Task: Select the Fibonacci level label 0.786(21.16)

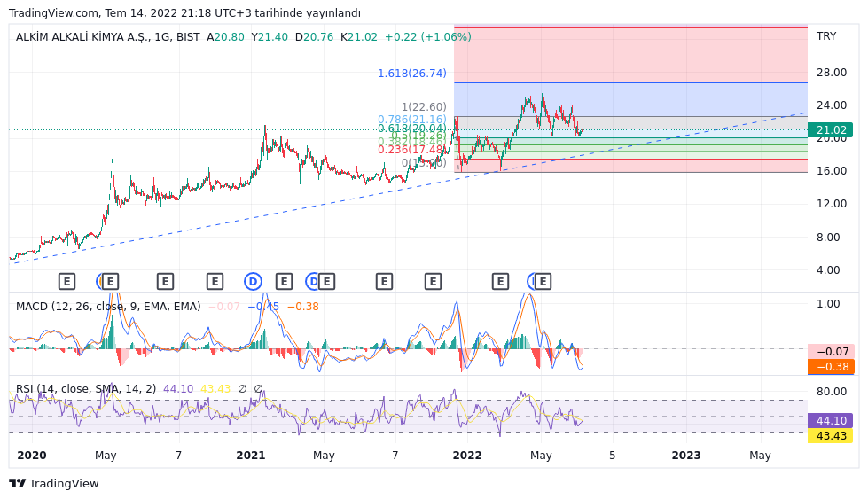Action: [x=412, y=120]
